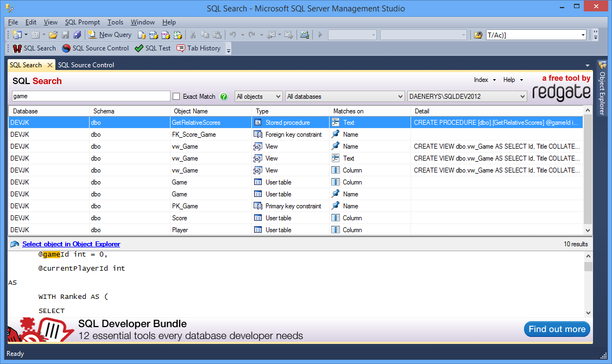
Task: Open the View menu
Action: point(51,22)
